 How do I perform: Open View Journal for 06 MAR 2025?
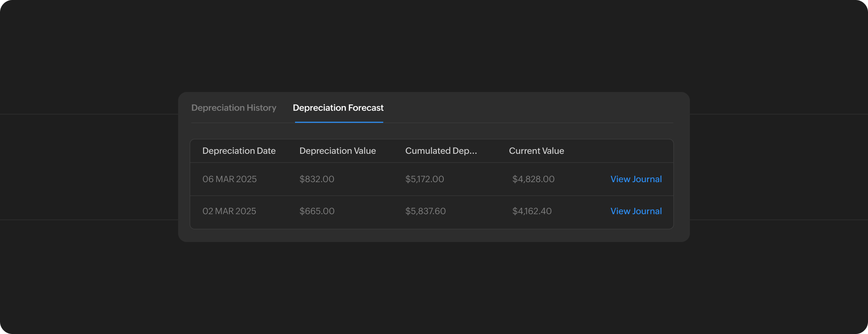point(635,179)
